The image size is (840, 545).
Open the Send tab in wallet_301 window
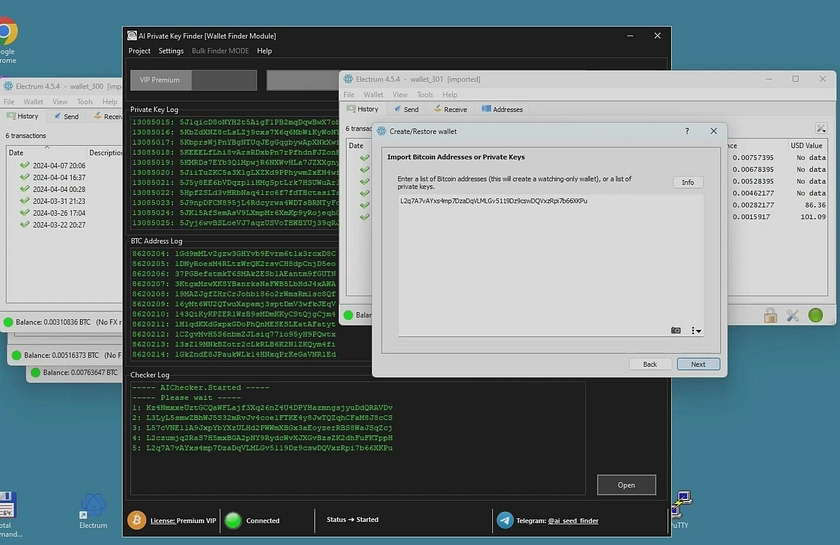406,109
